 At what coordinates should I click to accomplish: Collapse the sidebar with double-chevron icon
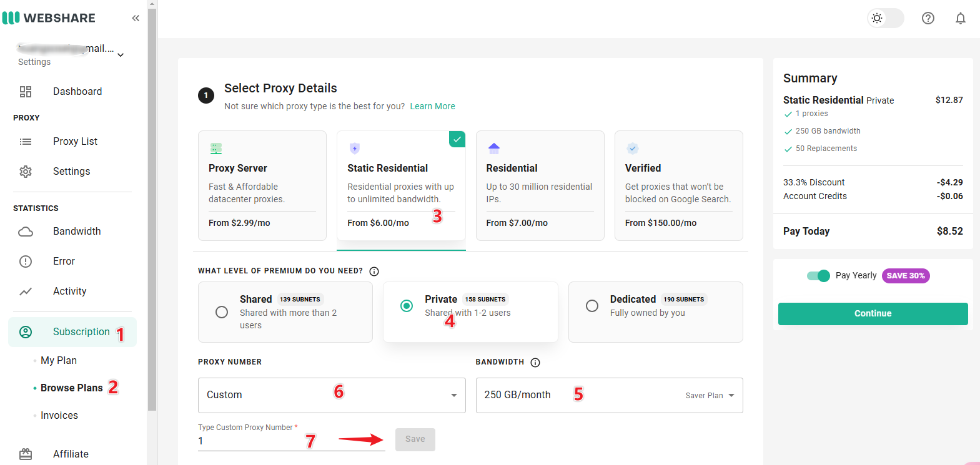point(136,18)
